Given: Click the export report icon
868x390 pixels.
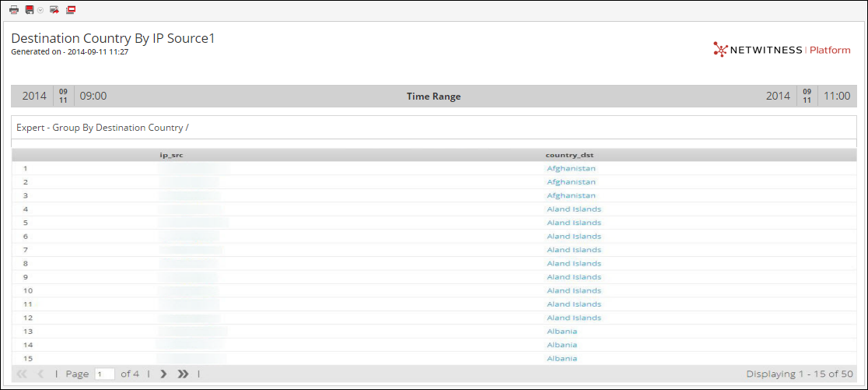Looking at the screenshot, I should pos(54,10).
